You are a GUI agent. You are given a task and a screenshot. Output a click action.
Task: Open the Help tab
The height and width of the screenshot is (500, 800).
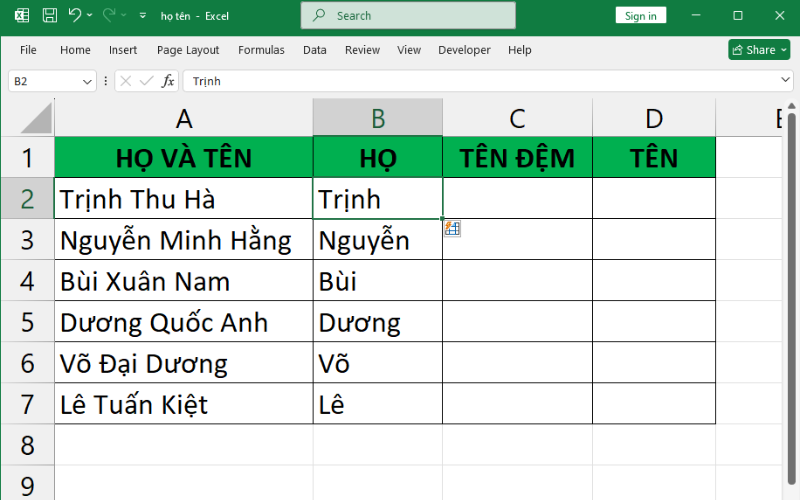(519, 50)
